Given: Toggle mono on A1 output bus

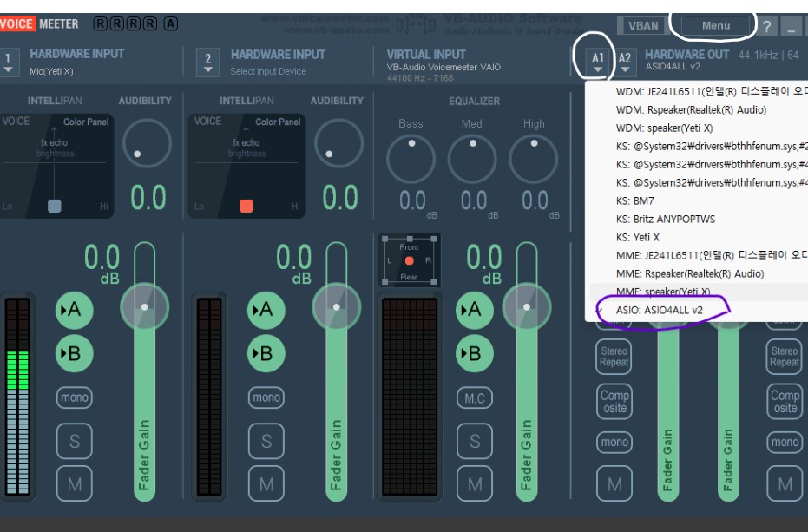Looking at the screenshot, I should tap(614, 442).
